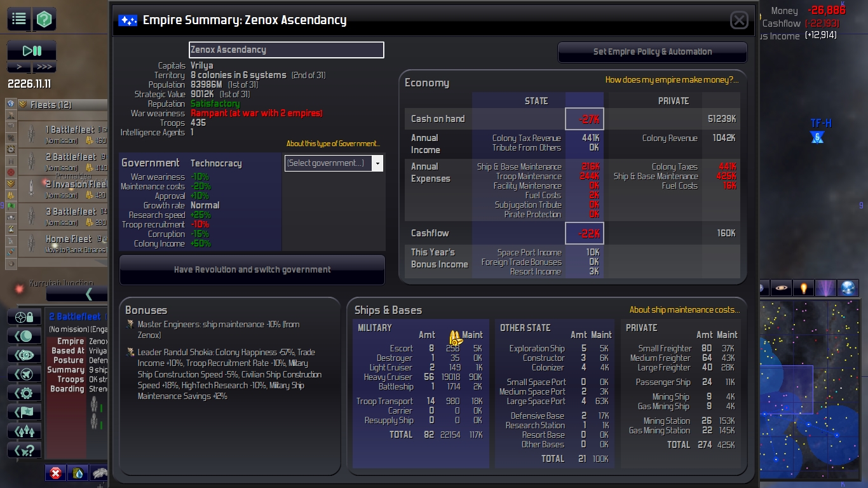868x488 pixels.
Task: Click the firepower column icon in Military table
Action: click(x=455, y=337)
